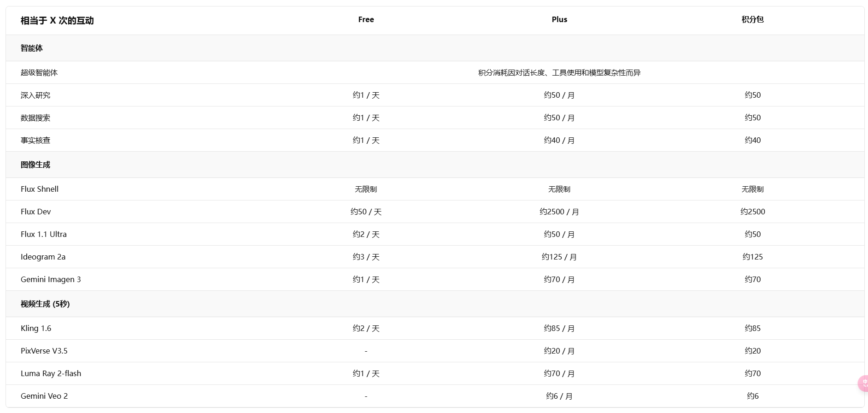Select the Gemini Imagen 3 row label
This screenshot has width=868, height=413.
pos(51,279)
